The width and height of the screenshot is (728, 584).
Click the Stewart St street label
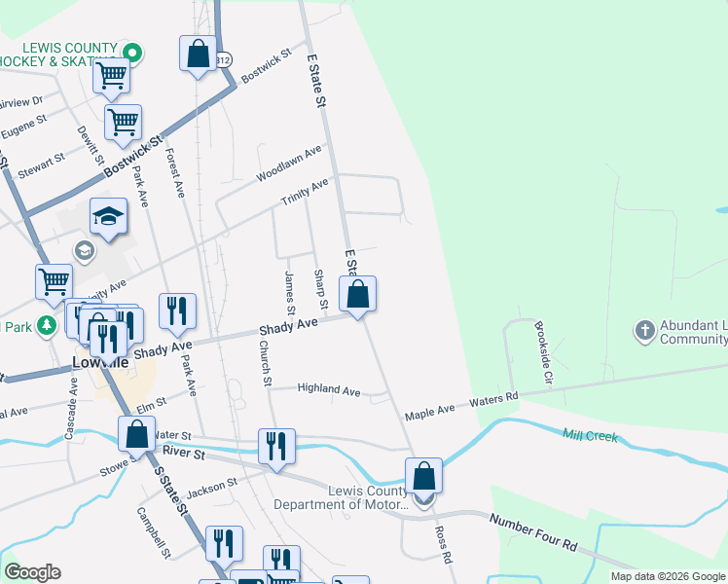pyautogui.click(x=41, y=165)
